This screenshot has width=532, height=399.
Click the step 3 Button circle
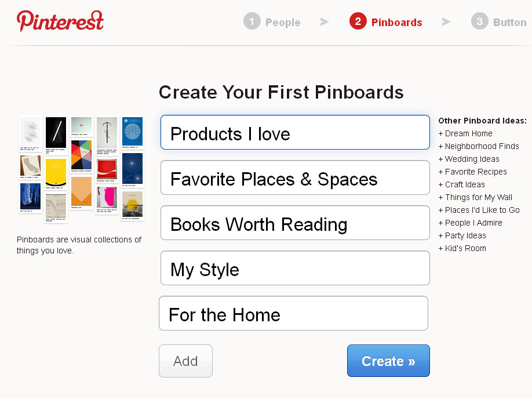479,22
